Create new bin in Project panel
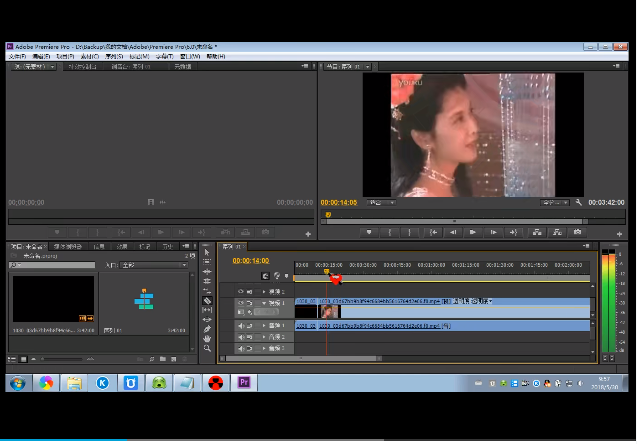Screen dimensions: 637x444 [x=163, y=359]
